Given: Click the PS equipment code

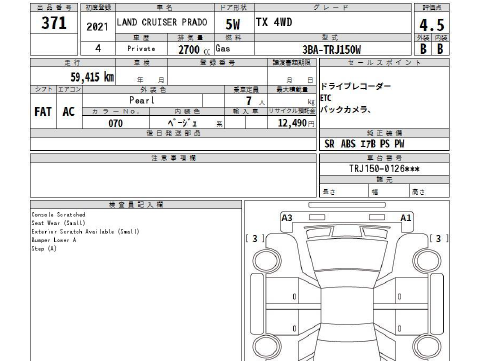Looking at the screenshot, I should [385, 144].
